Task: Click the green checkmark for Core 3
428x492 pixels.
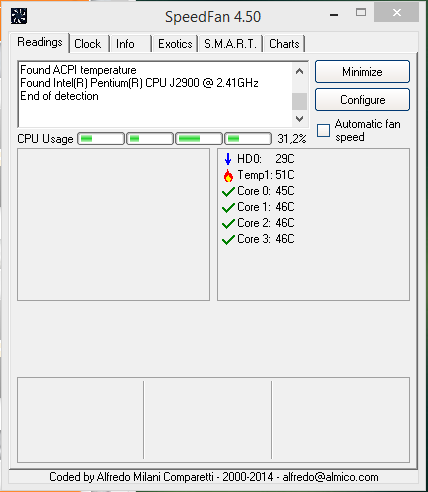Action: (x=228, y=240)
